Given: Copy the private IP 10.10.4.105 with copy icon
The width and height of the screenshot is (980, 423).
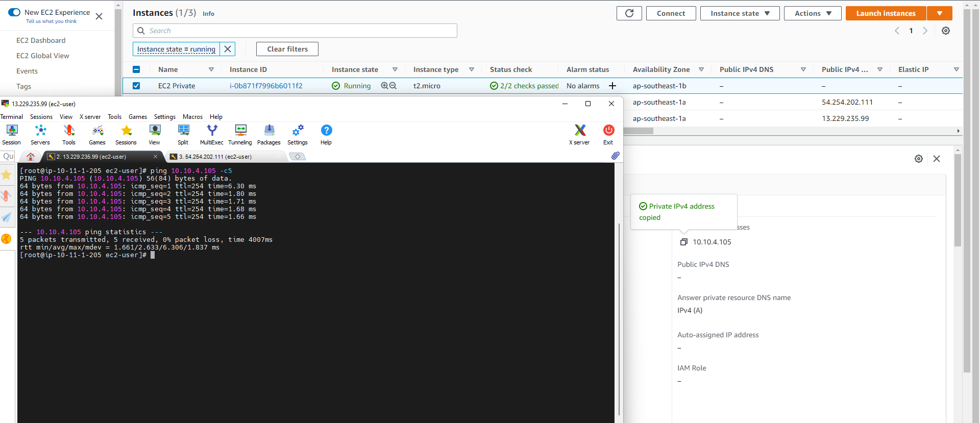Looking at the screenshot, I should tap(684, 242).
